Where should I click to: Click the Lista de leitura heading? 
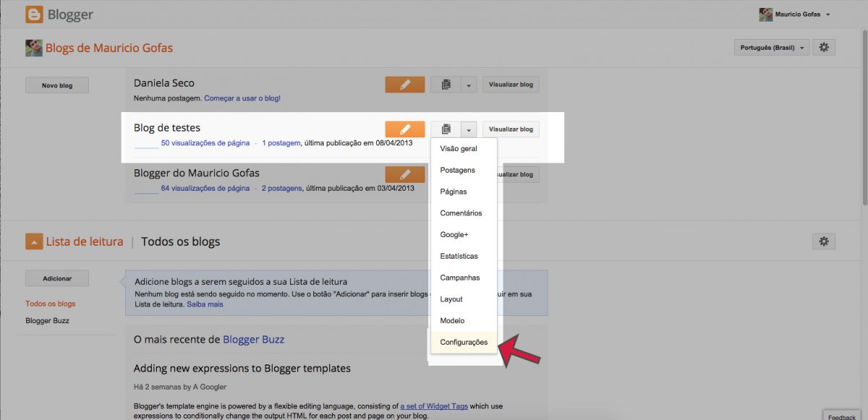pyautogui.click(x=85, y=241)
